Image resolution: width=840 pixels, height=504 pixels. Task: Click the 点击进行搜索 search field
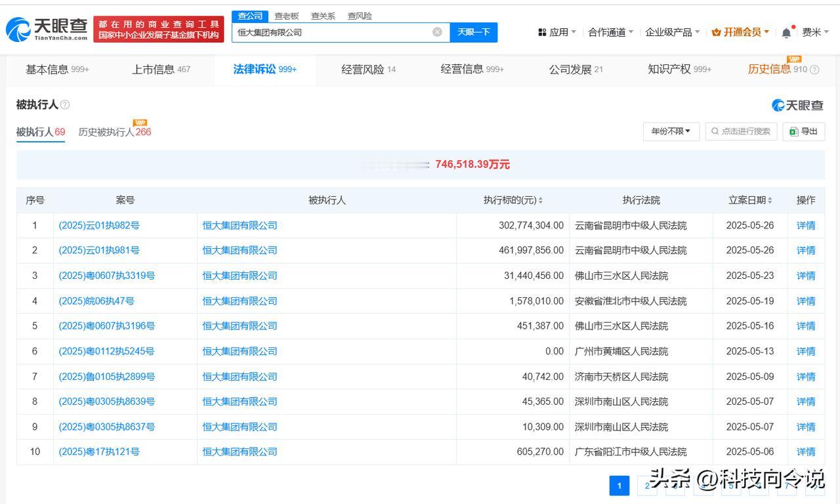pos(741,131)
